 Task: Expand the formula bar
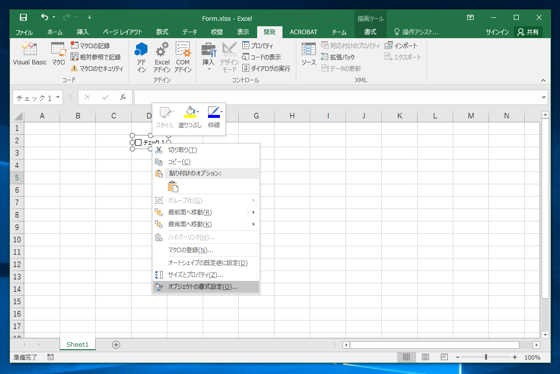click(x=543, y=97)
